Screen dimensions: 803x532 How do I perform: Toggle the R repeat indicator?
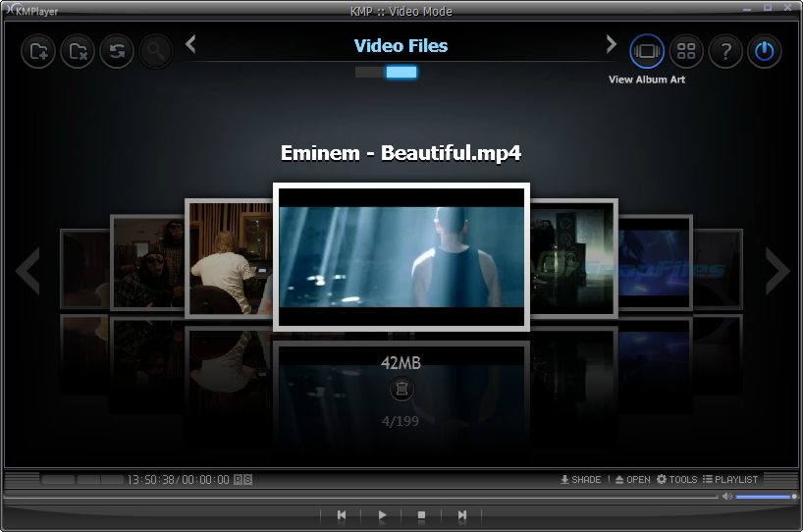[x=239, y=480]
